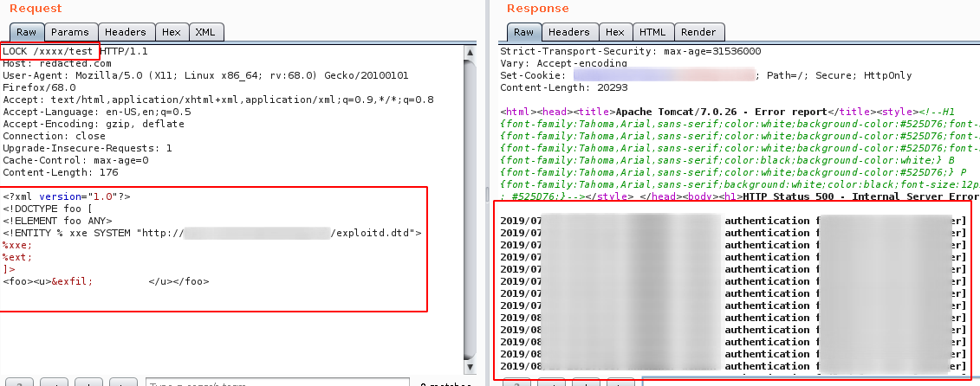Open the Response Headers tab
This screenshot has height=386, width=980.
[x=568, y=32]
